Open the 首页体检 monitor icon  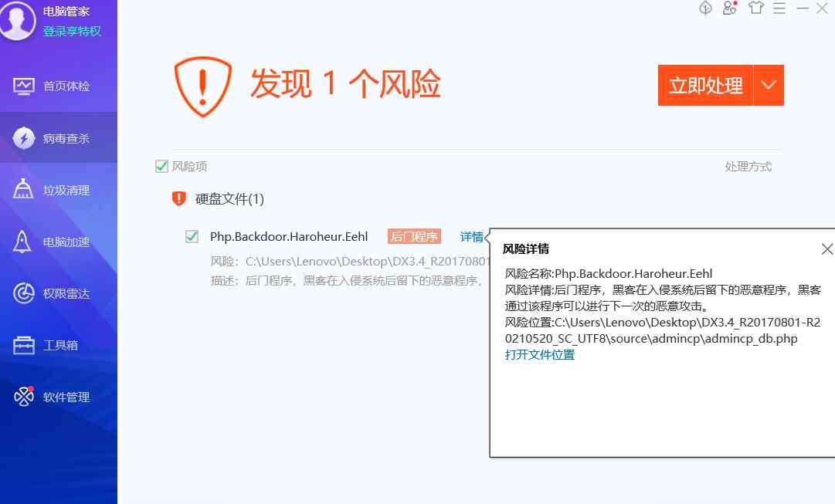23,86
